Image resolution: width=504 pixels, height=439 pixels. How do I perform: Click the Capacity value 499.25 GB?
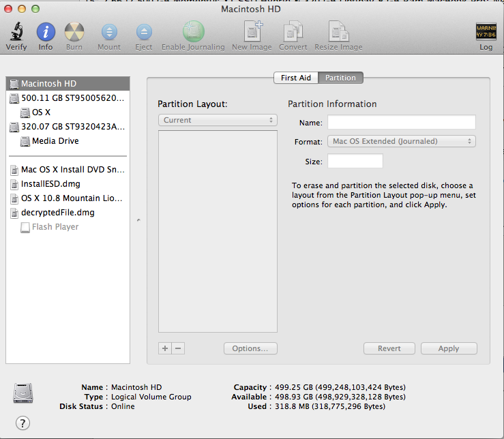340,387
